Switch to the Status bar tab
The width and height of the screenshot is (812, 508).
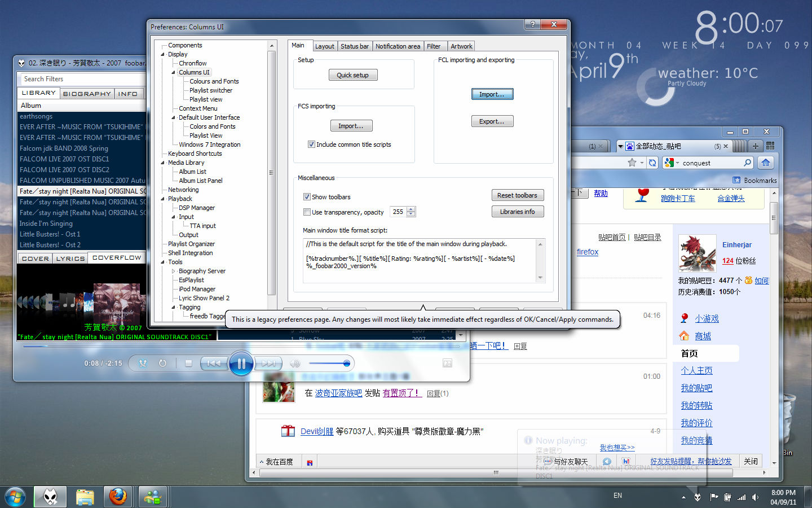tap(355, 46)
